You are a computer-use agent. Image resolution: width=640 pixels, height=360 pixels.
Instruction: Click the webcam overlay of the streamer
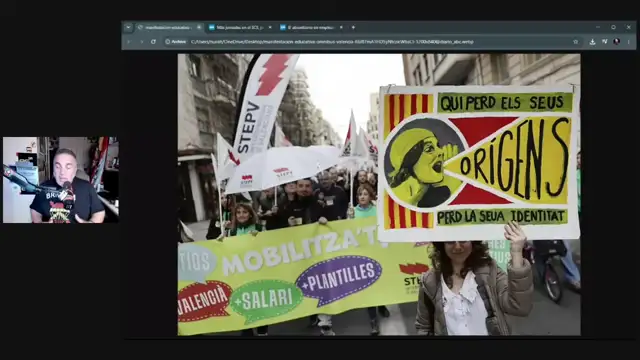tap(61, 180)
